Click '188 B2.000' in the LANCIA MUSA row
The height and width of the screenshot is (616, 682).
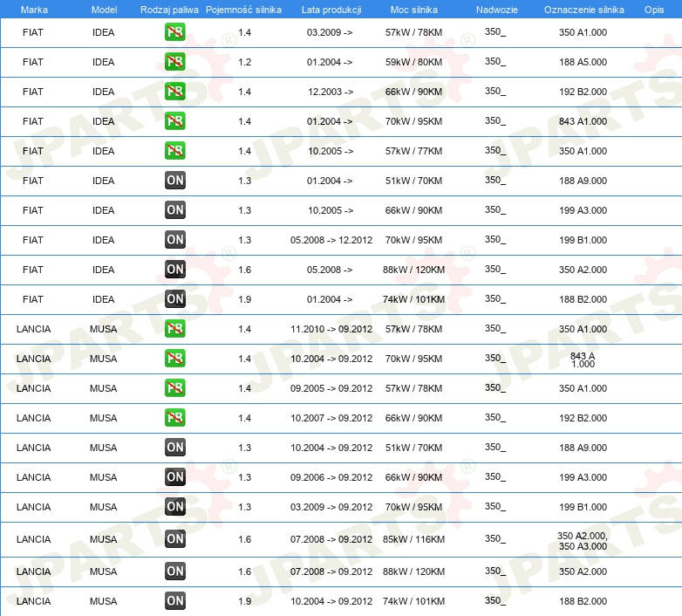click(583, 601)
